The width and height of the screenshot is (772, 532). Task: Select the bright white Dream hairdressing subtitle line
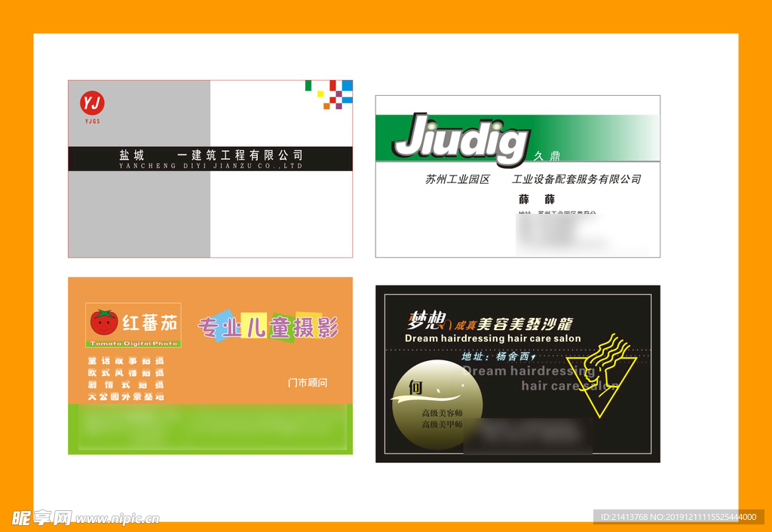pos(493,338)
